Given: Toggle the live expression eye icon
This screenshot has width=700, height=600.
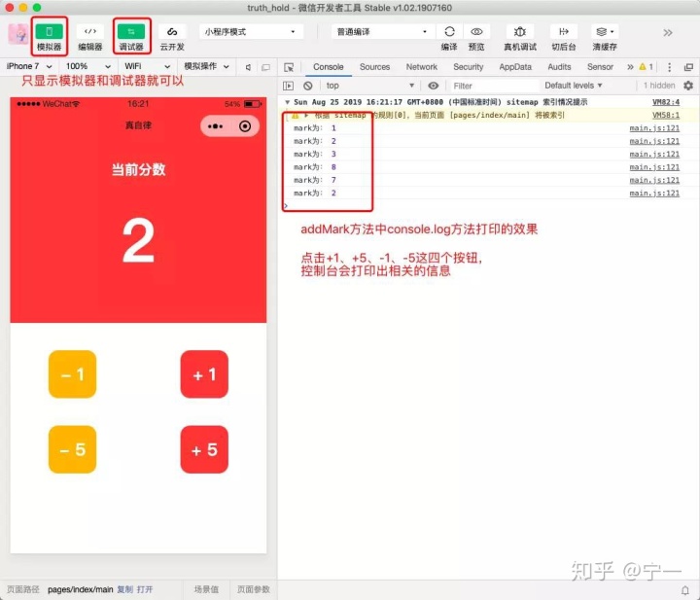Looking at the screenshot, I should coord(433,86).
